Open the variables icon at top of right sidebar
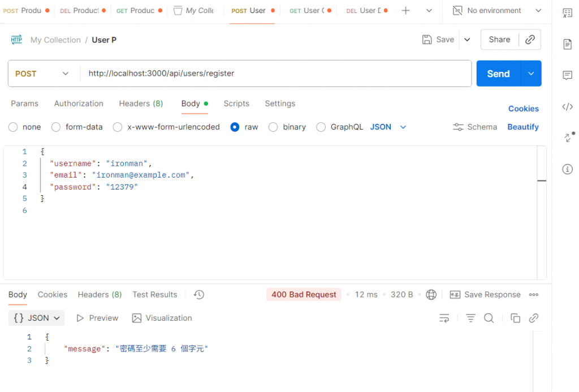The height and width of the screenshot is (392, 579). [x=568, y=13]
